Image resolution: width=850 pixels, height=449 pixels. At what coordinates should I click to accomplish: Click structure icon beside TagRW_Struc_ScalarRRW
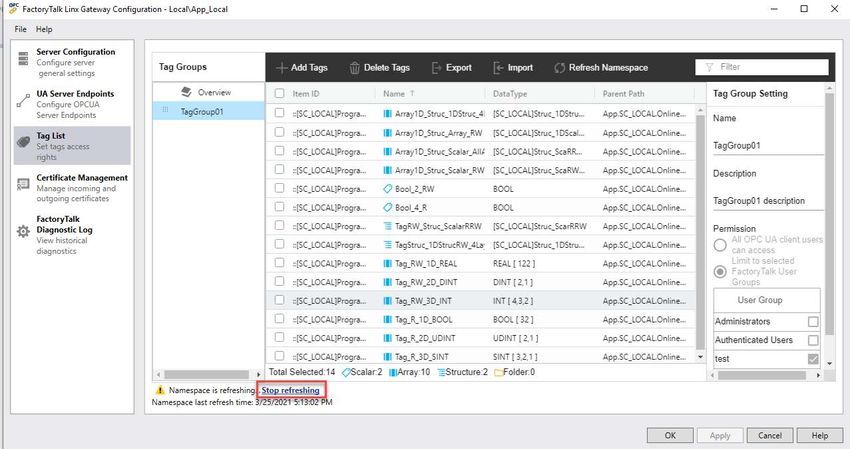pos(388,226)
